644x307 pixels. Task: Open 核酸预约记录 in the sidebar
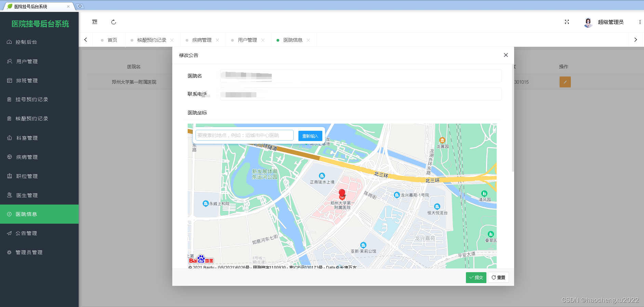(x=39, y=118)
